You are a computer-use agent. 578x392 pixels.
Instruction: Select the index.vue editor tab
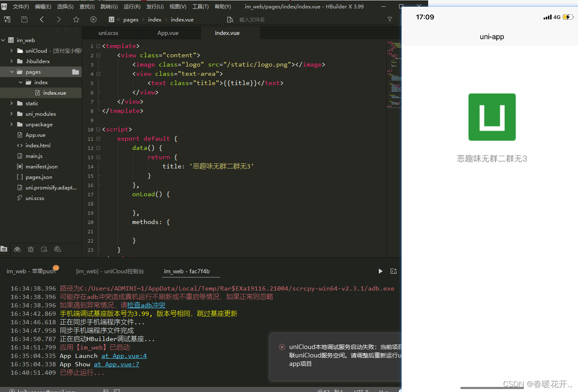coord(227,33)
